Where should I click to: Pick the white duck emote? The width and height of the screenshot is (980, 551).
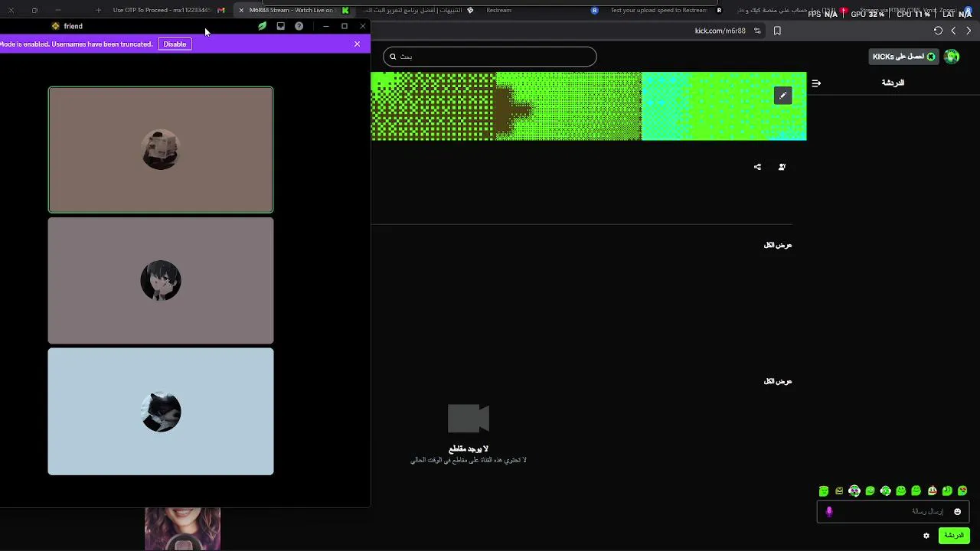(x=932, y=491)
